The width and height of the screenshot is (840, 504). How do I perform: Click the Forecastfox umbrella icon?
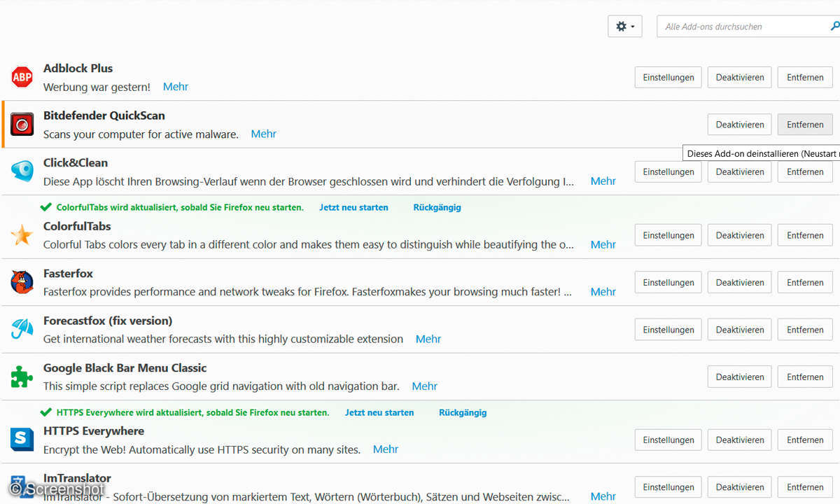(22, 330)
